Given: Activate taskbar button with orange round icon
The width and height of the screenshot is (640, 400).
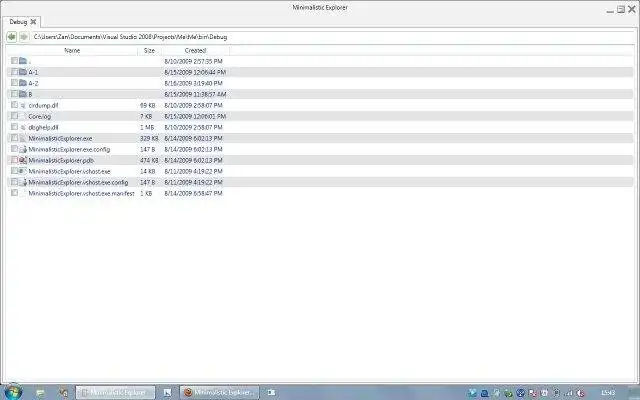Looking at the screenshot, I should click(220, 392).
